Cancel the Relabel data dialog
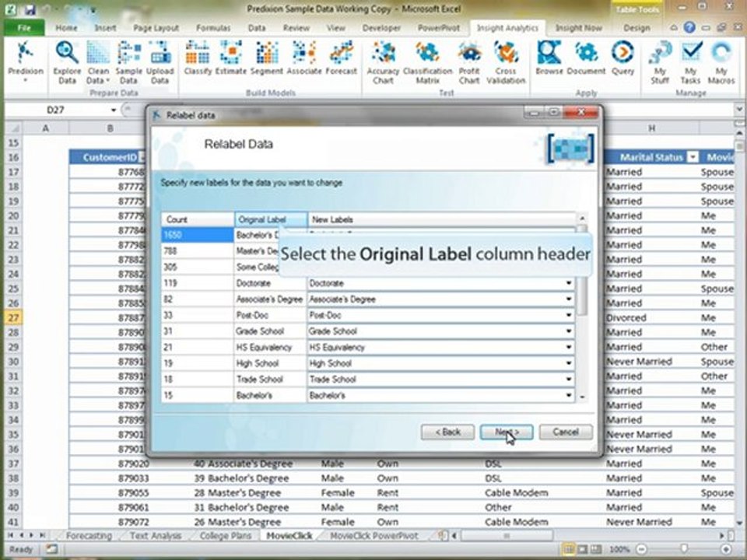The image size is (747, 560). (566, 432)
